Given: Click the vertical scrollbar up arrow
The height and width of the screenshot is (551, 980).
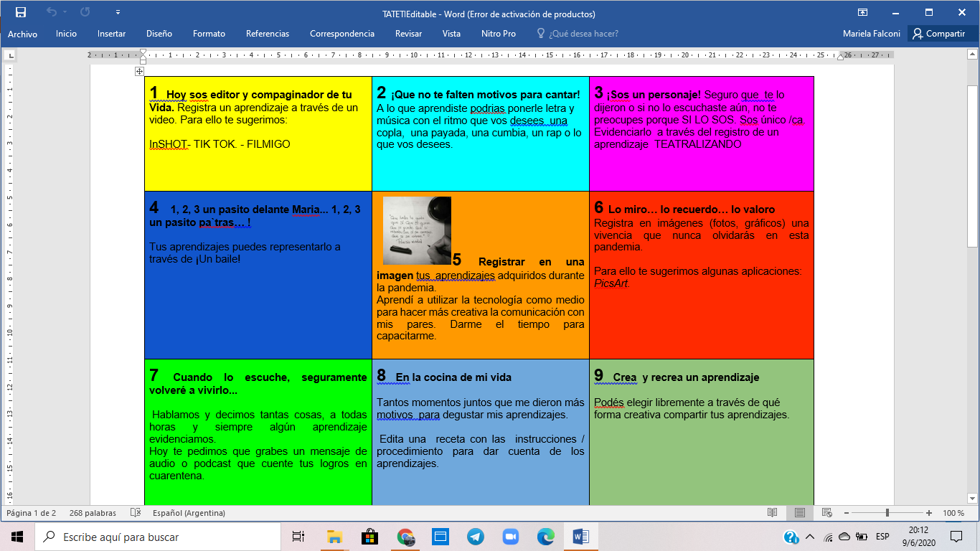Looking at the screenshot, I should pos(973,55).
